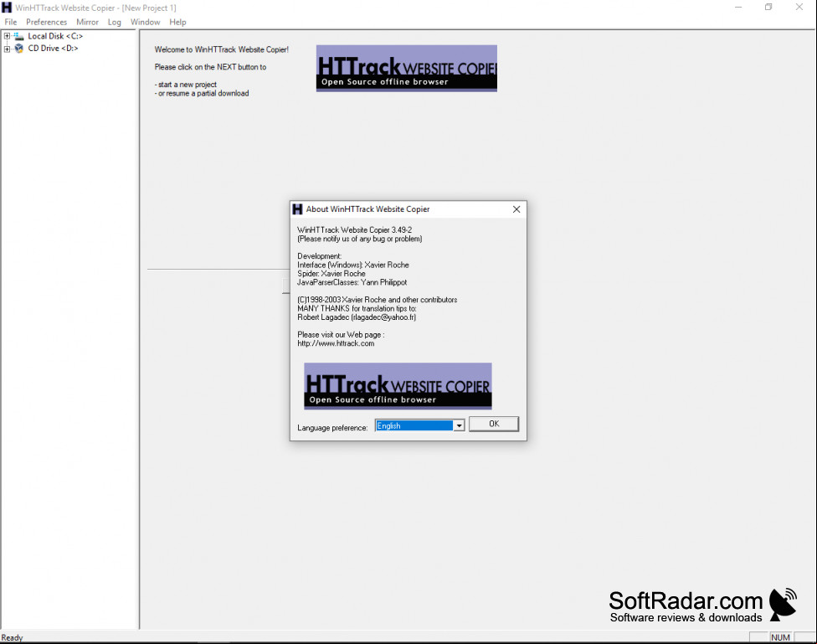Screen dimensions: 817x644
Task: Click the CD Drive disc icon
Action: (x=18, y=49)
